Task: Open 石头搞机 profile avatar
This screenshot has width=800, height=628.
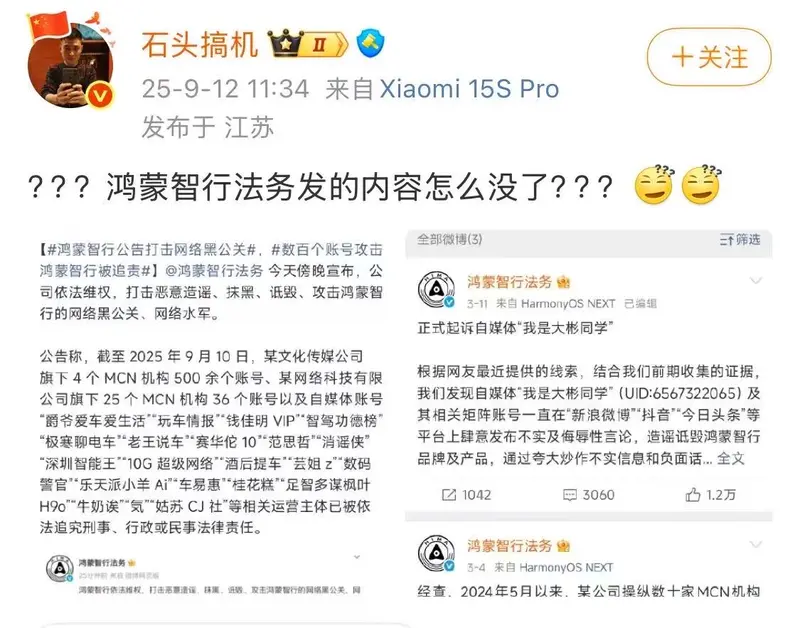Action: (x=70, y=65)
